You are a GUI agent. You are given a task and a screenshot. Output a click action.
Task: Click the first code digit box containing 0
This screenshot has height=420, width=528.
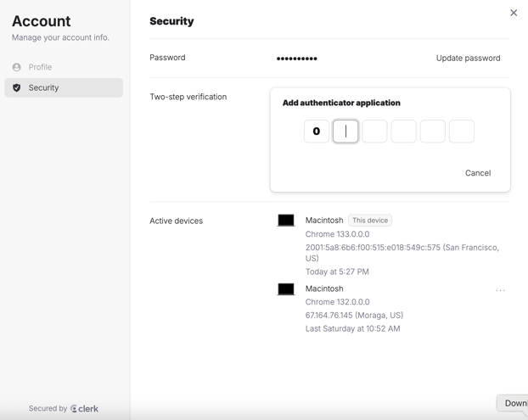(317, 132)
